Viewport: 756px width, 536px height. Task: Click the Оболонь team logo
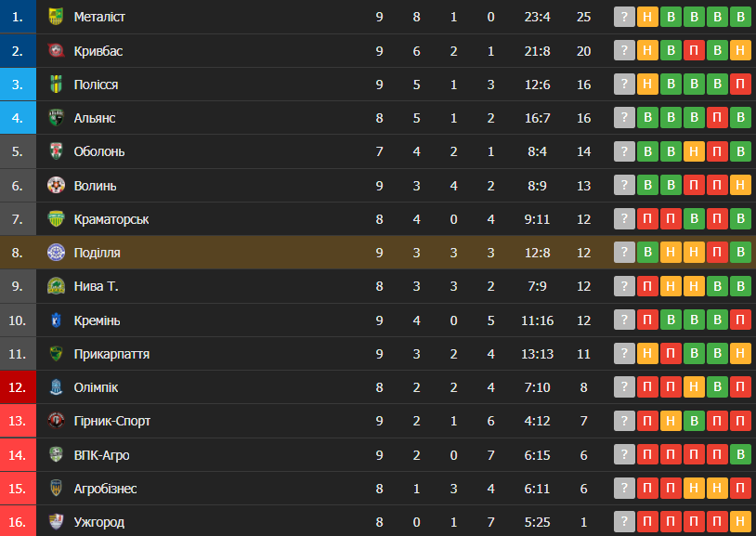[56, 151]
